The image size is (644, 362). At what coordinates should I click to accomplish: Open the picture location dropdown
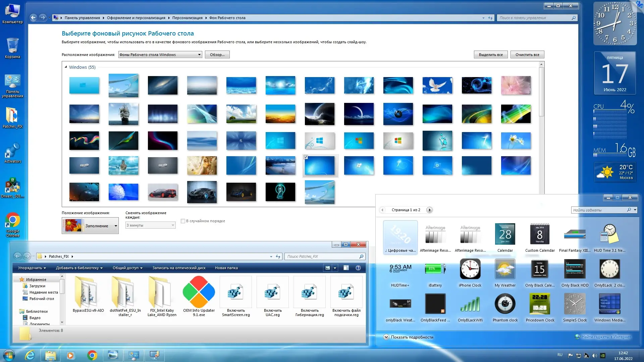point(199,55)
